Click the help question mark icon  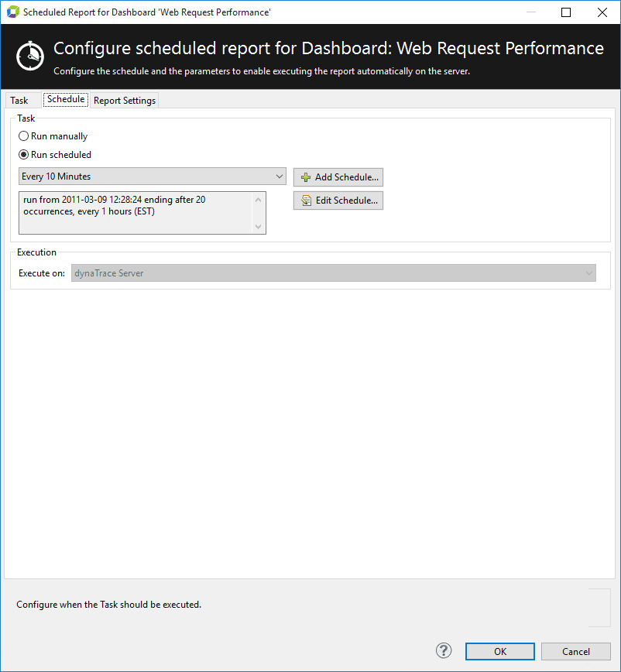444,650
